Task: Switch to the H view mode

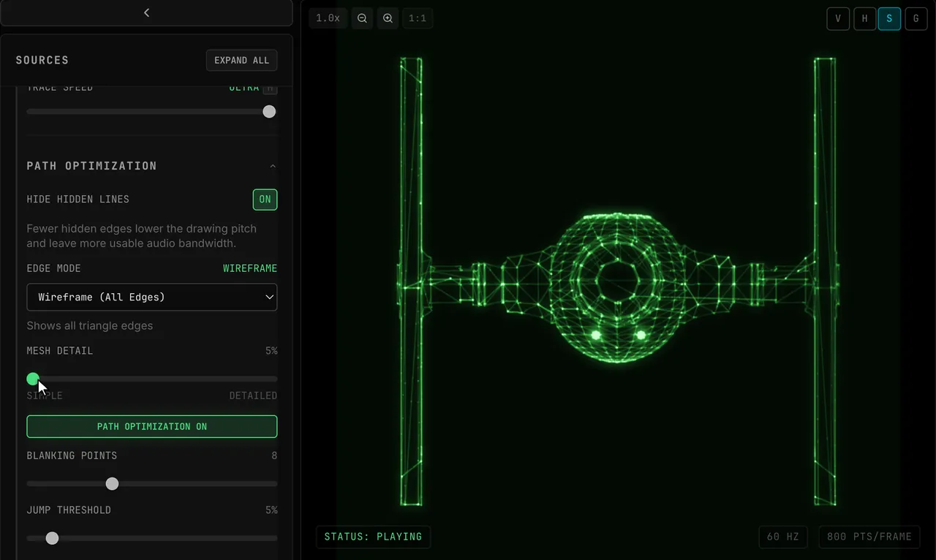Action: 864,19
